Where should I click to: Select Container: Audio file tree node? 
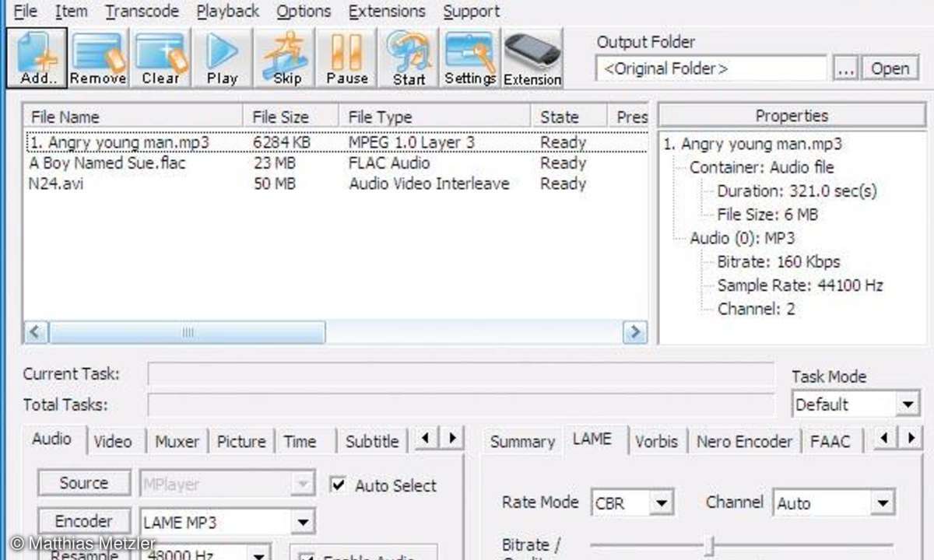pos(761,167)
